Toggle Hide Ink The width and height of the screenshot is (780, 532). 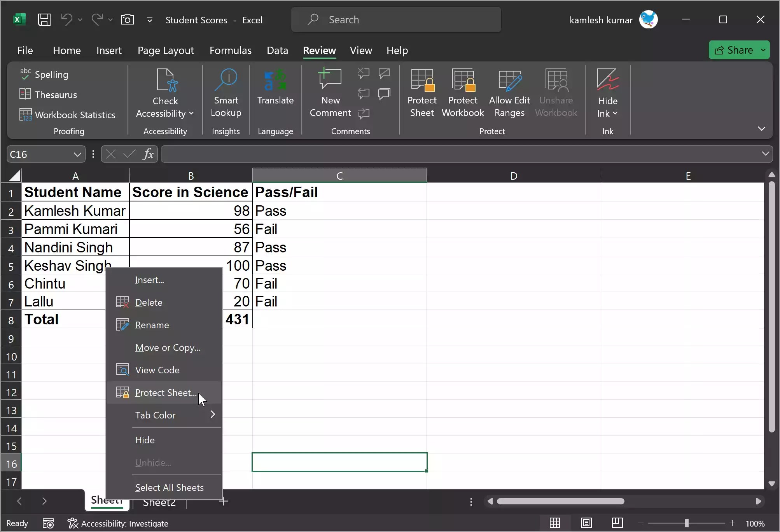[608, 93]
